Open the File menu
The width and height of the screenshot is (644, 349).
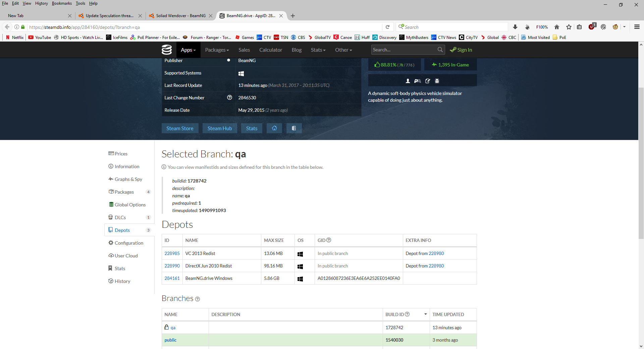pyautogui.click(x=5, y=3)
